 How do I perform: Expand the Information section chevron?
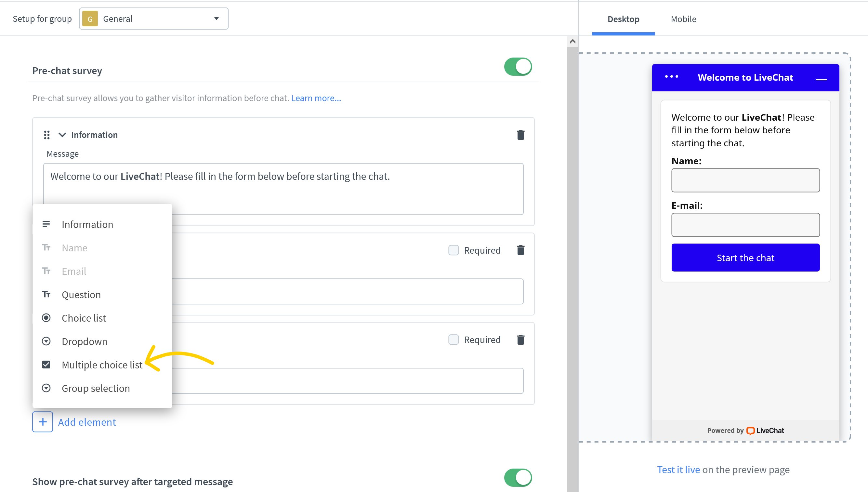(62, 134)
